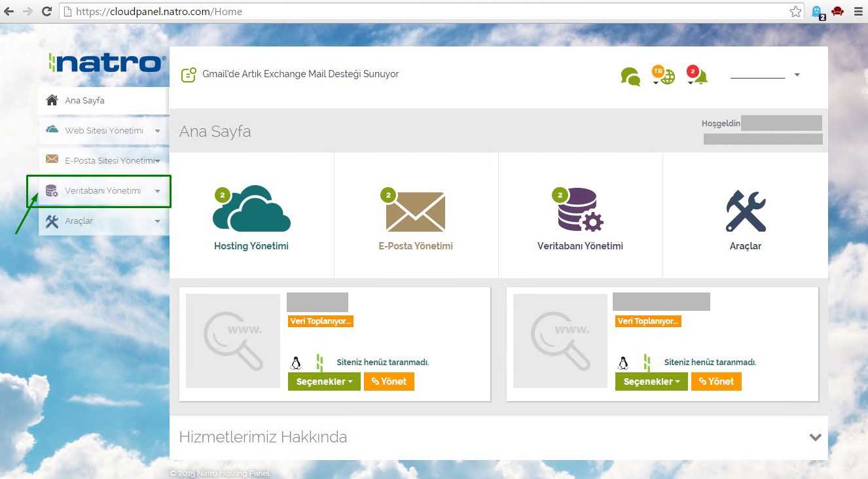Select E-Posta Sitesi Yönetimi menu item
Image resolution: width=868 pixels, height=479 pixels.
[103, 160]
